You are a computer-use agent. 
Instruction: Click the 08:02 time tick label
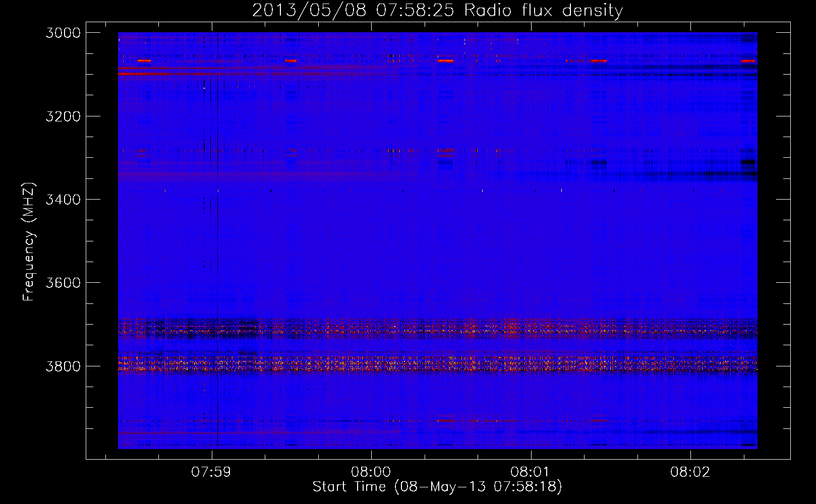(690, 472)
